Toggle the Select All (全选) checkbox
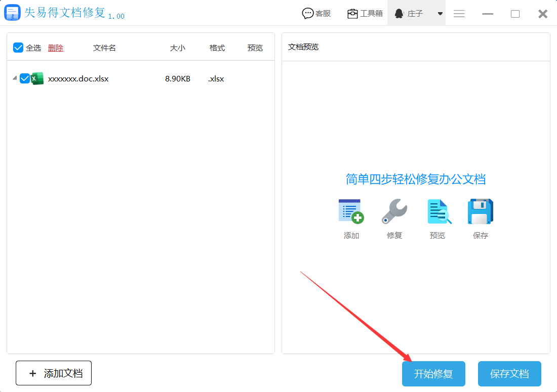The image size is (557, 392). coord(18,48)
